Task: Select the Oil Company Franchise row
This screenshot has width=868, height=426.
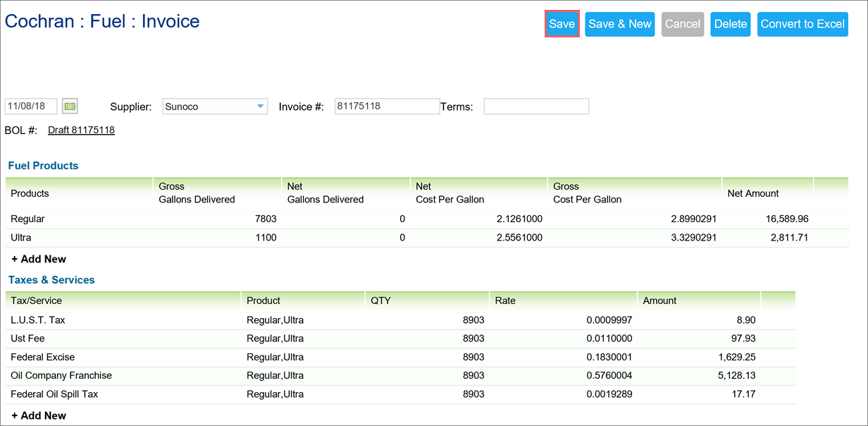Action: point(400,375)
